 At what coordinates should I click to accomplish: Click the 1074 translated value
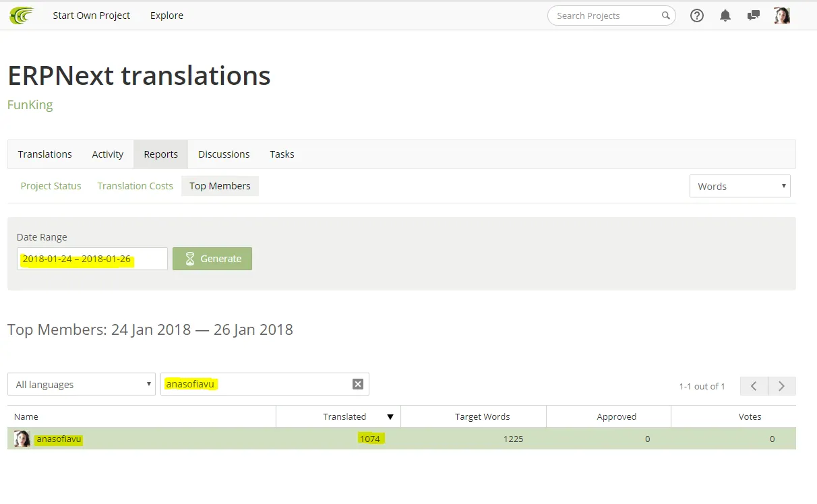(x=370, y=439)
